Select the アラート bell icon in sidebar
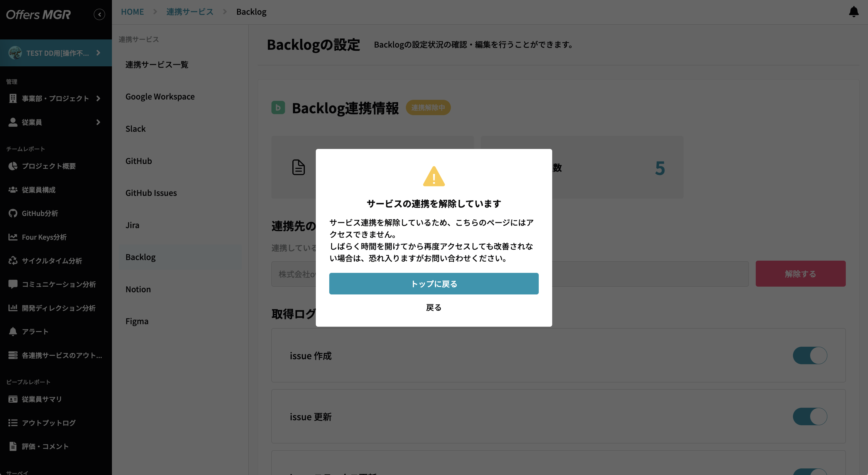Viewport: 868px width, 475px height. [13, 331]
